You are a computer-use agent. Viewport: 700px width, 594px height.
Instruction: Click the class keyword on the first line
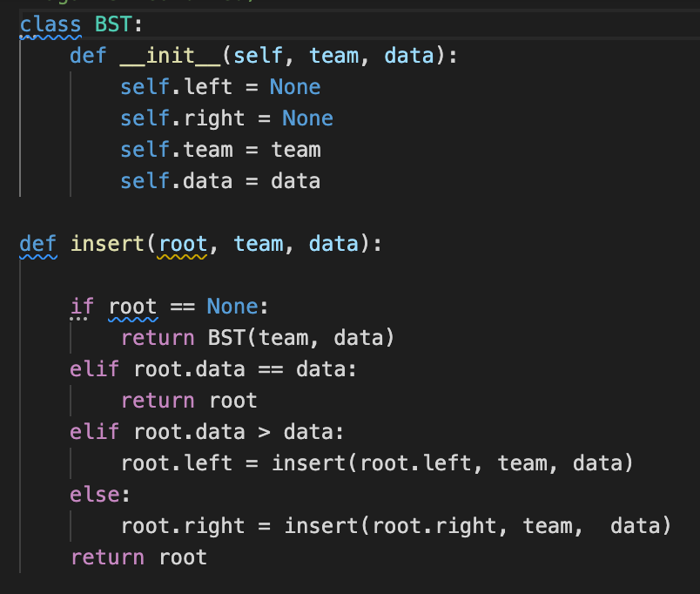click(x=50, y=24)
